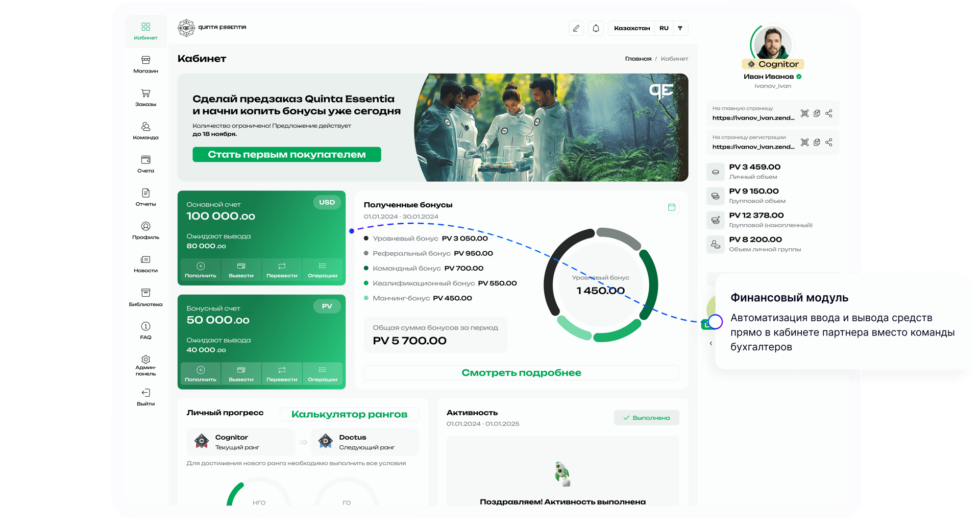
Task: Select Уровневый бонус legend entry
Action: pyautogui.click(x=426, y=238)
